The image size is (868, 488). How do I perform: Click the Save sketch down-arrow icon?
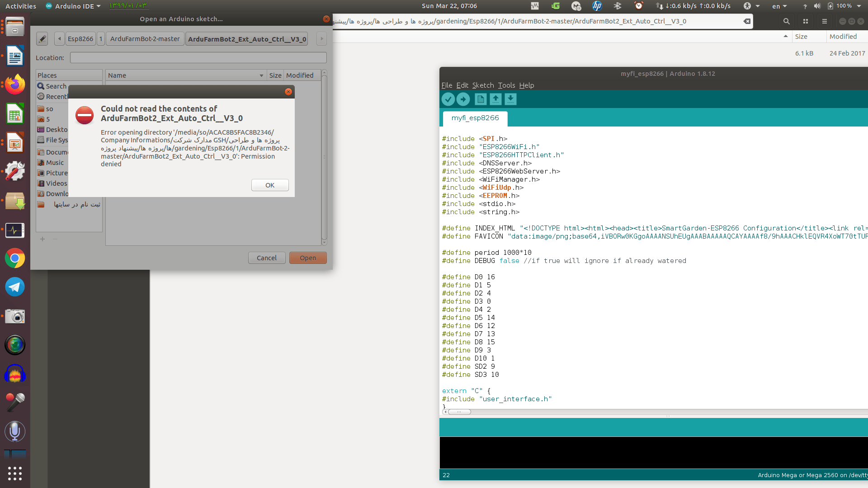click(510, 99)
